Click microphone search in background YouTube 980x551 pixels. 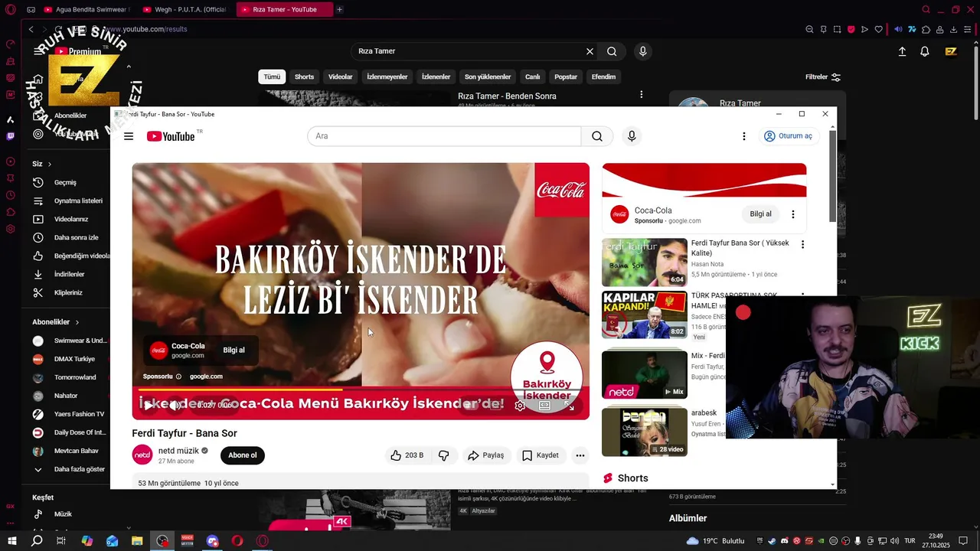pyautogui.click(x=642, y=51)
